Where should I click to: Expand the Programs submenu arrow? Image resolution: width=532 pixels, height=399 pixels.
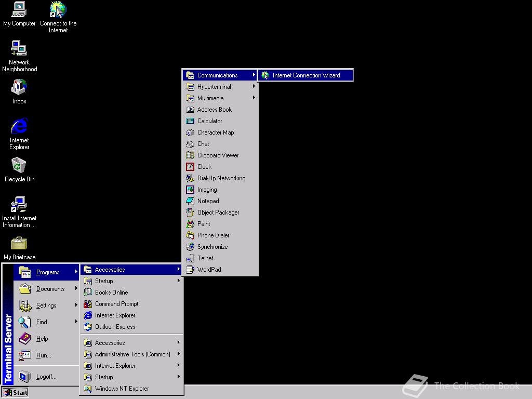tap(76, 272)
